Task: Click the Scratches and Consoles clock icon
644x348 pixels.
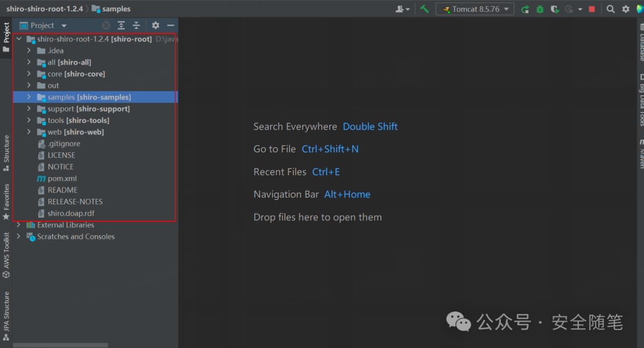Action: [31, 237]
